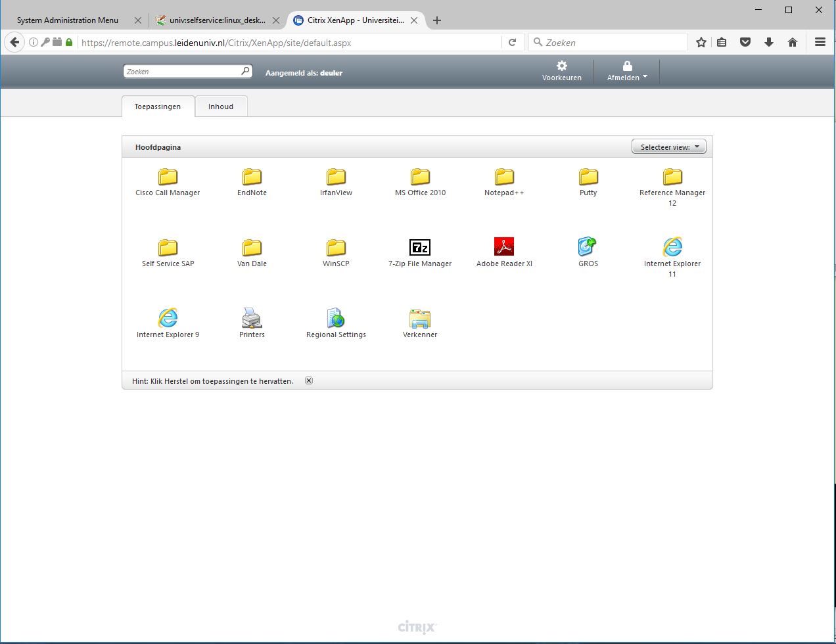The height and width of the screenshot is (644, 836).
Task: Switch to System Administration Menu browser tab
Action: [x=68, y=20]
